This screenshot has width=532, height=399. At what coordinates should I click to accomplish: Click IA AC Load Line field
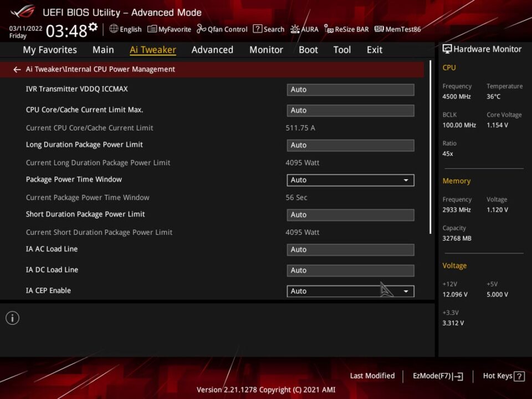(x=350, y=250)
